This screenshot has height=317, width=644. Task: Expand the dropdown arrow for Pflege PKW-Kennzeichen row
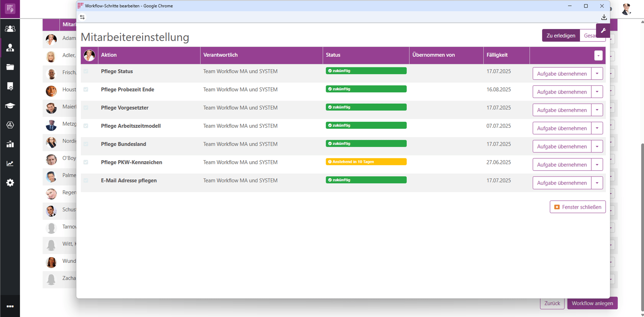pyautogui.click(x=597, y=164)
